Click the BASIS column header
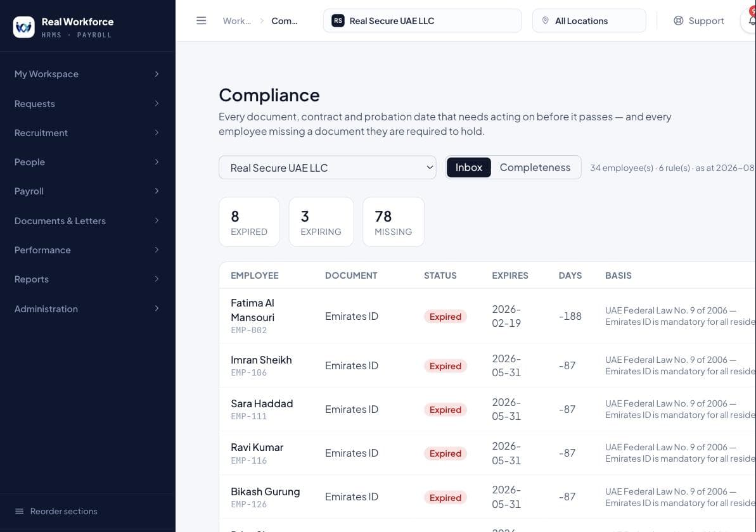Viewport: 756px width, 532px height. [x=618, y=275]
